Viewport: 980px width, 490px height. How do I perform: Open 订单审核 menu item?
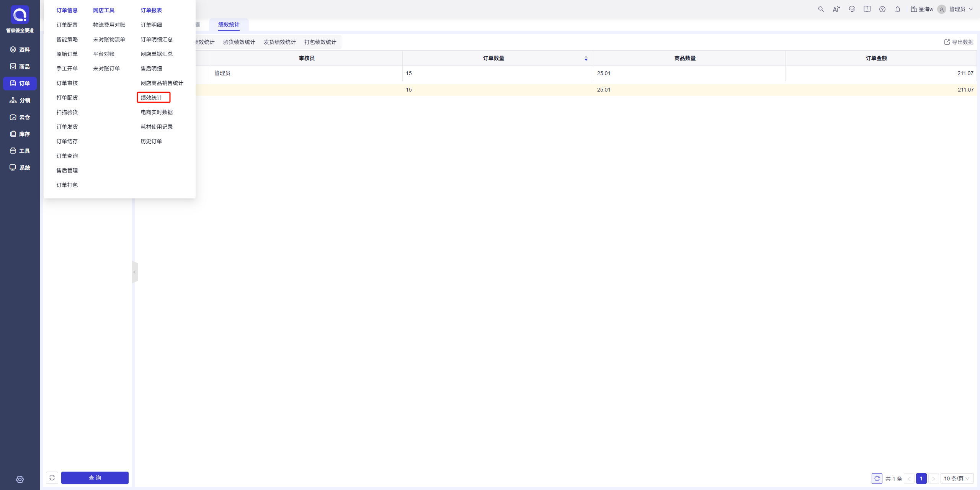(x=67, y=83)
